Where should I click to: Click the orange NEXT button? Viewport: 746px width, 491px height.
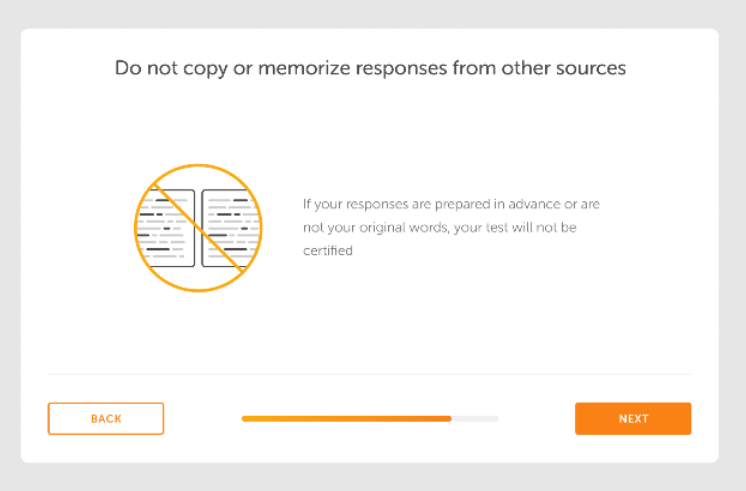click(632, 419)
